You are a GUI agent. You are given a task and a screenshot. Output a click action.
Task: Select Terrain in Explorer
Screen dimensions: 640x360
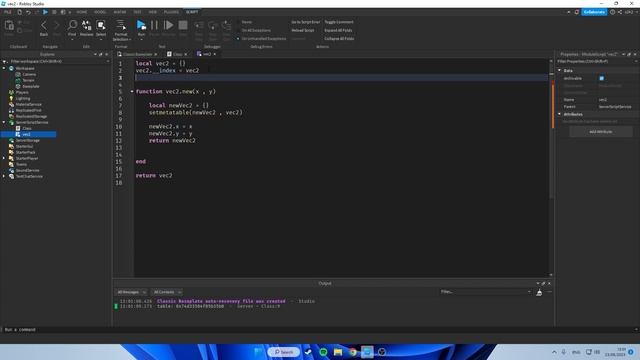(x=28, y=80)
